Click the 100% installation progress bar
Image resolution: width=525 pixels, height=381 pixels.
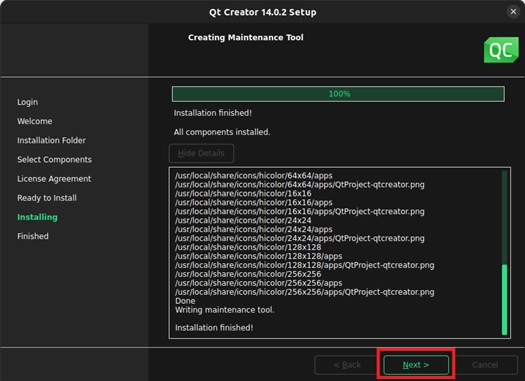pos(338,94)
